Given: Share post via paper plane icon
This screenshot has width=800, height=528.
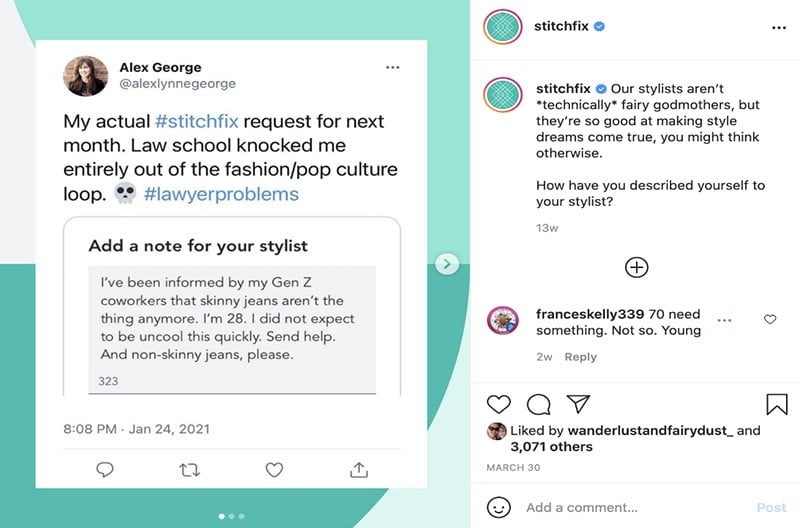Looking at the screenshot, I should [578, 404].
